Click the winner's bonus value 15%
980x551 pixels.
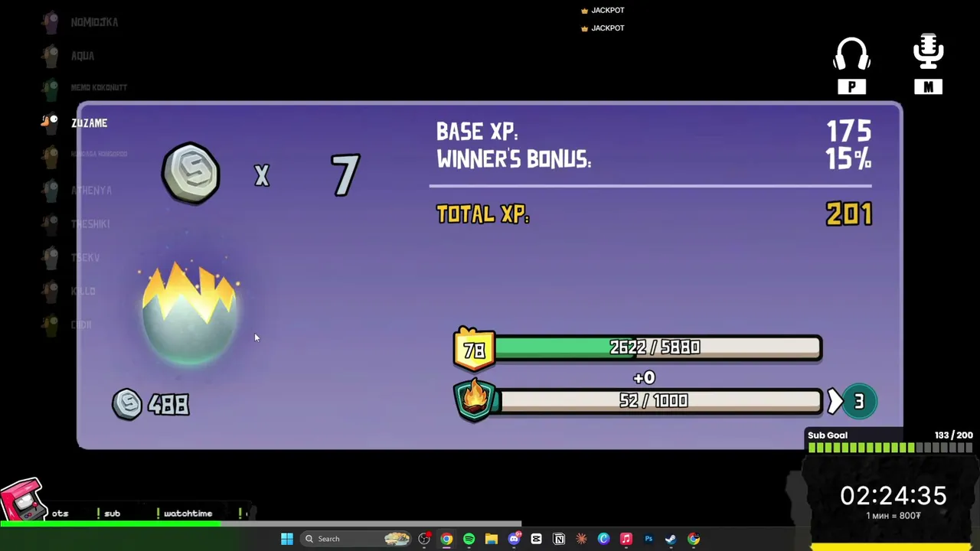point(848,159)
